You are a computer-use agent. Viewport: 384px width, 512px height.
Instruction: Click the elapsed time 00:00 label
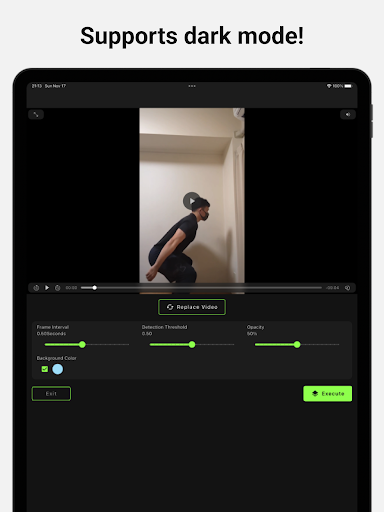(71, 288)
